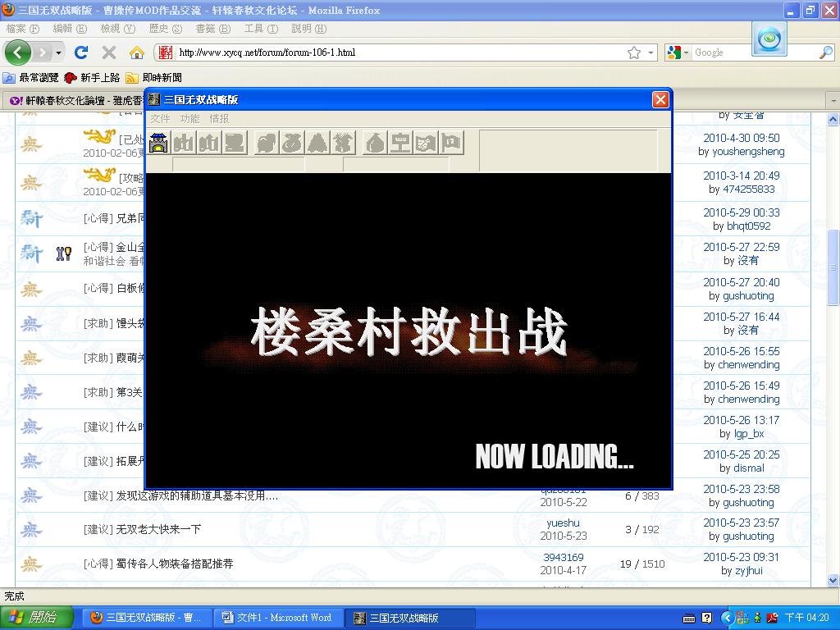Close the 三国无双战略版 game window
The height and width of the screenshot is (630, 840).
point(660,99)
